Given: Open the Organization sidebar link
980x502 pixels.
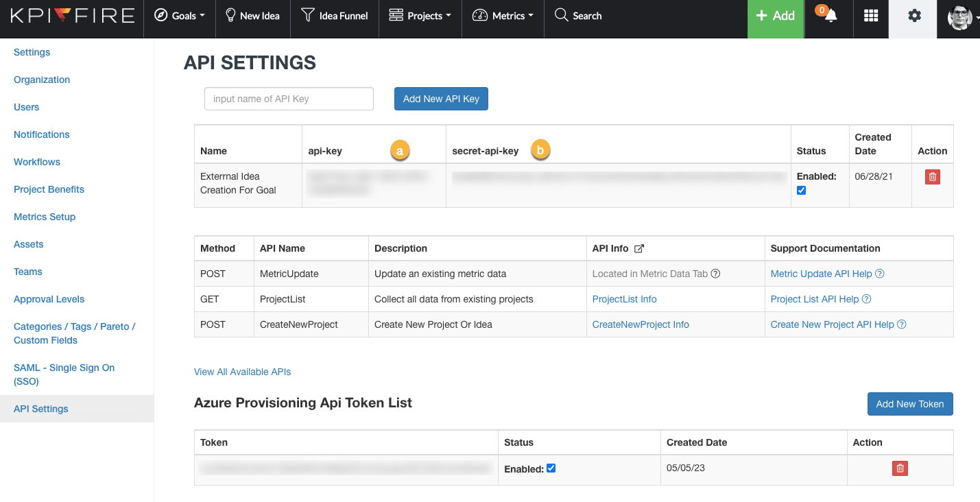Looking at the screenshot, I should (42, 80).
